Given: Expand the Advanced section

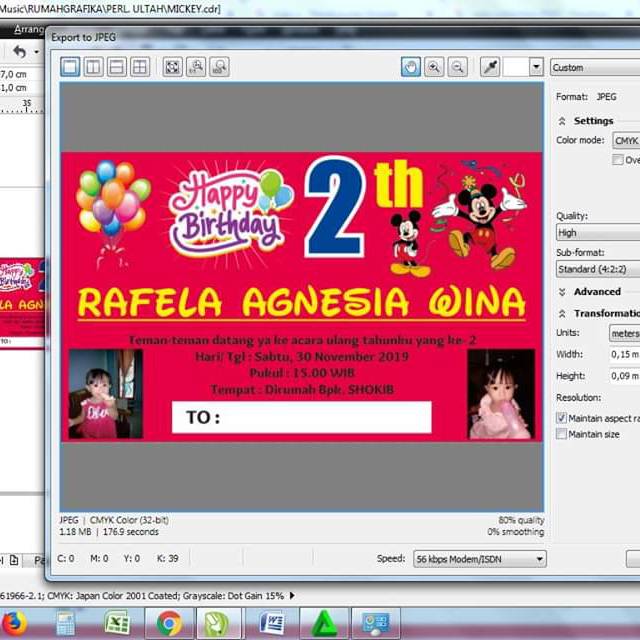Looking at the screenshot, I should pyautogui.click(x=562, y=292).
